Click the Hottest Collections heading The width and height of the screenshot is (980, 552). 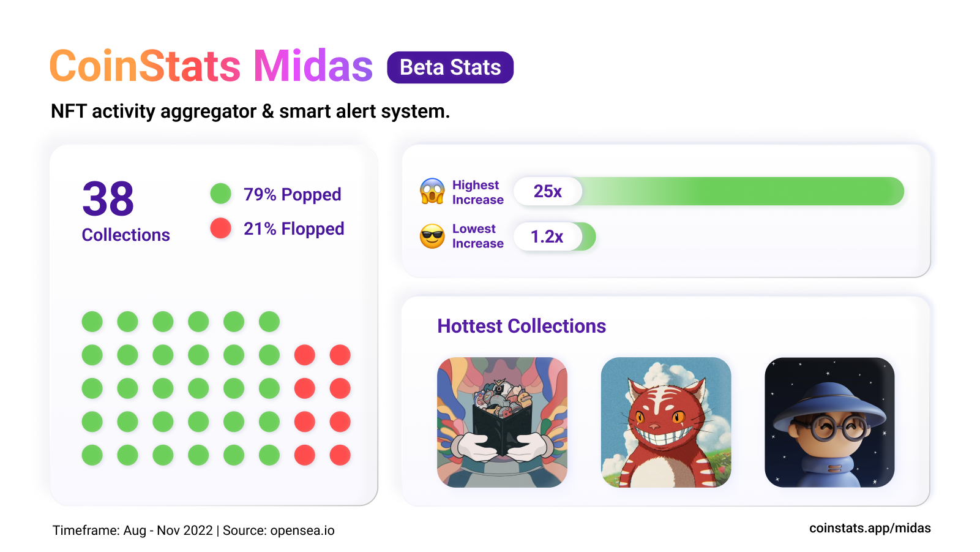click(522, 326)
